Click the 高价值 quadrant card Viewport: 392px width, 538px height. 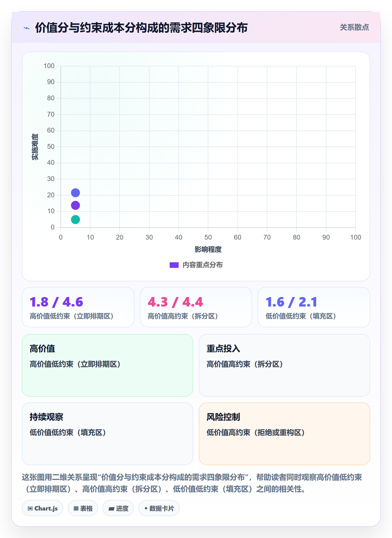[x=108, y=365]
